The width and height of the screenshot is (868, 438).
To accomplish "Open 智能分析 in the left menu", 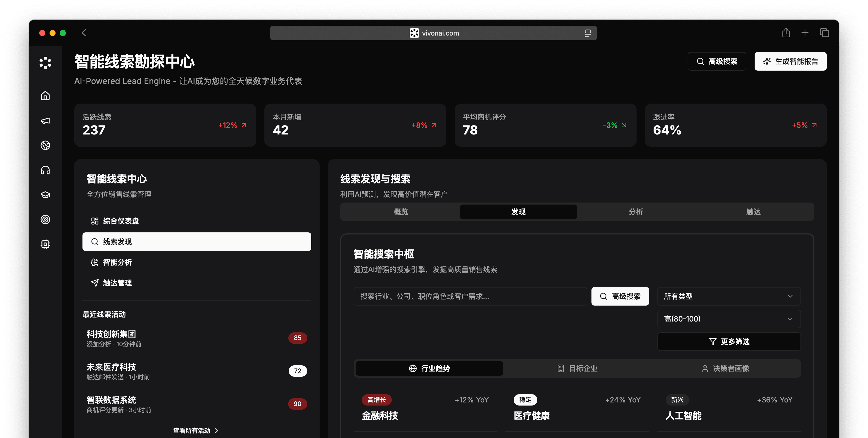I will pyautogui.click(x=117, y=262).
